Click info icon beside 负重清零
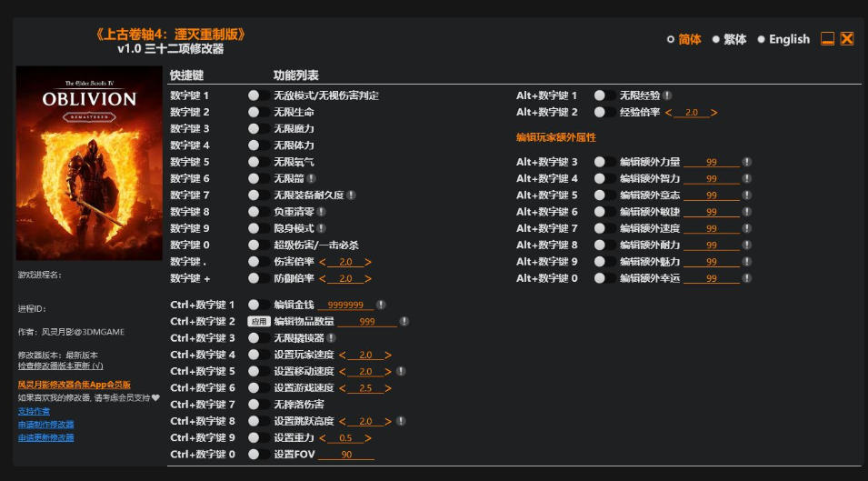Image resolution: width=868 pixels, height=481 pixels. [x=321, y=212]
